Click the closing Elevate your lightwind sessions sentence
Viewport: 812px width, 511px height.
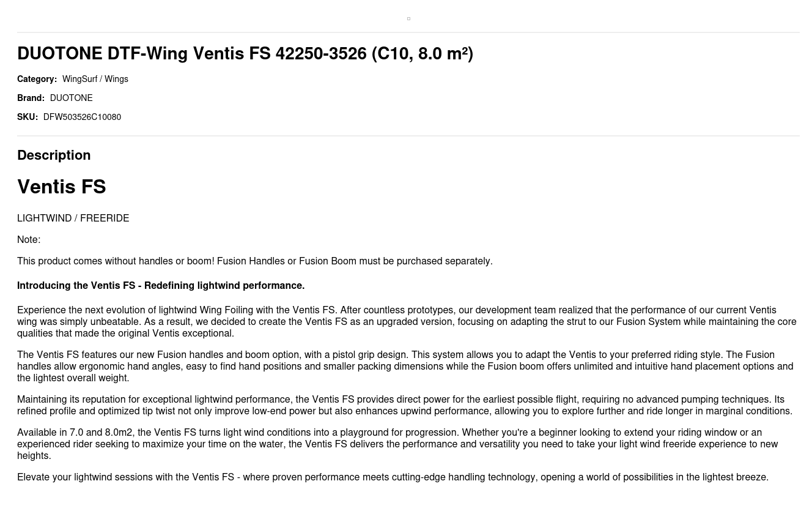click(393, 477)
